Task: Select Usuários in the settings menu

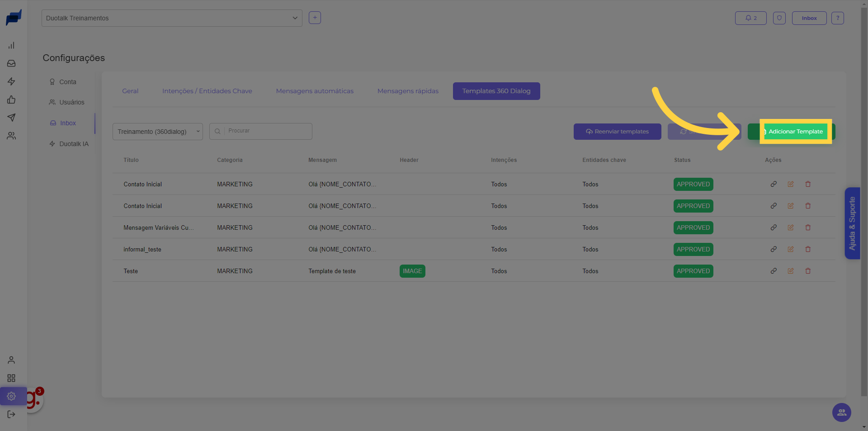Action: 71,102
